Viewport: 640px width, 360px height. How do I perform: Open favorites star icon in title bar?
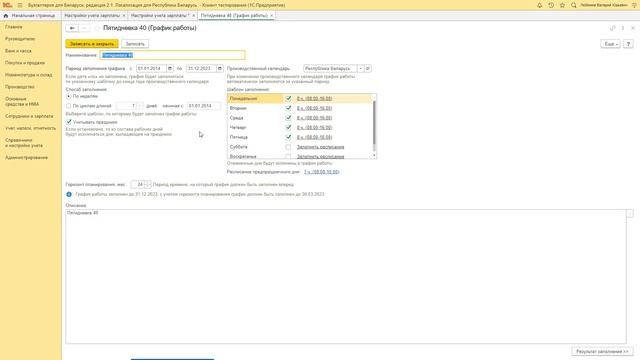coord(562,5)
